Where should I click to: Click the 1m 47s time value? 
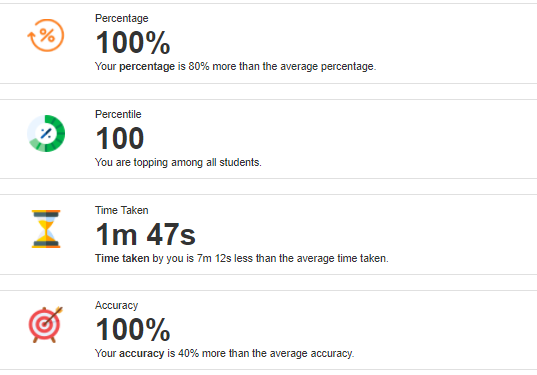click(146, 235)
